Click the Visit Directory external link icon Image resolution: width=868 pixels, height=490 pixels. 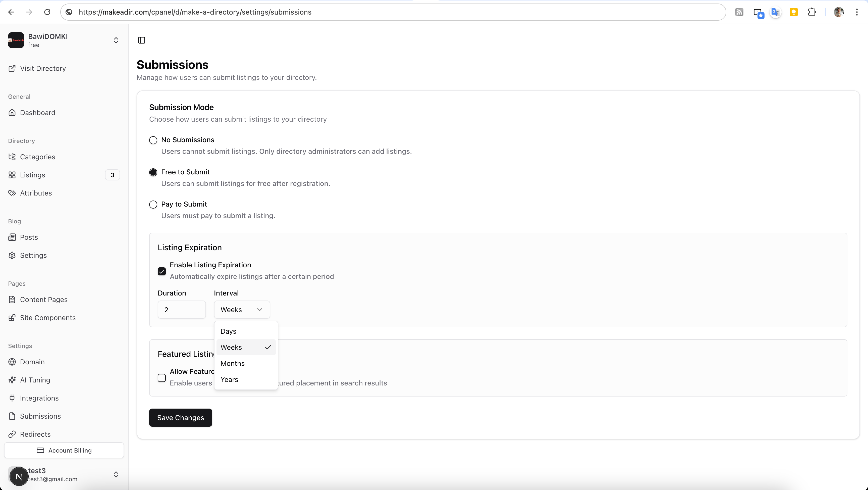coord(12,68)
